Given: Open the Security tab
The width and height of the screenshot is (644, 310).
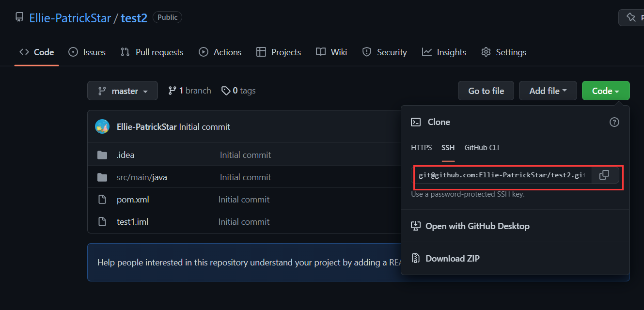Looking at the screenshot, I should click(x=385, y=52).
